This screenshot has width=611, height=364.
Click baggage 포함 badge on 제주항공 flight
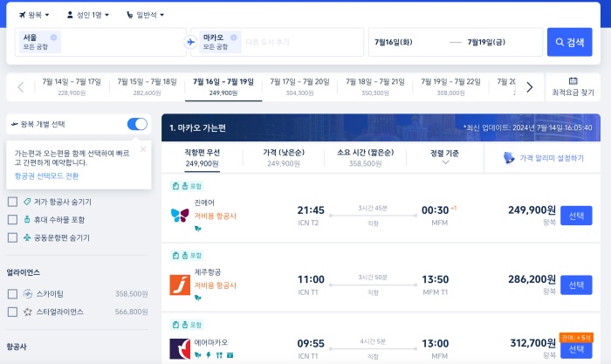click(x=188, y=255)
